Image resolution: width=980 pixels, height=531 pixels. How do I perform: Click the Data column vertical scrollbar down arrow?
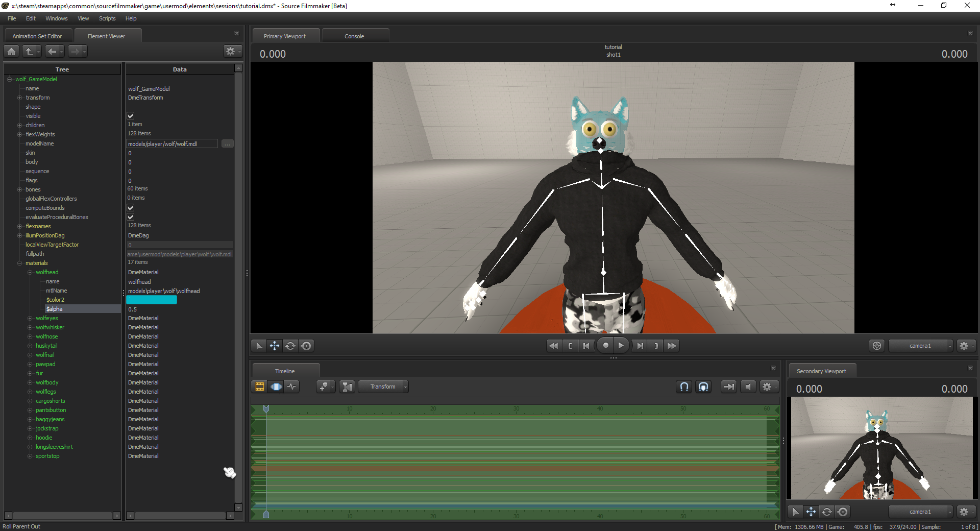238,508
